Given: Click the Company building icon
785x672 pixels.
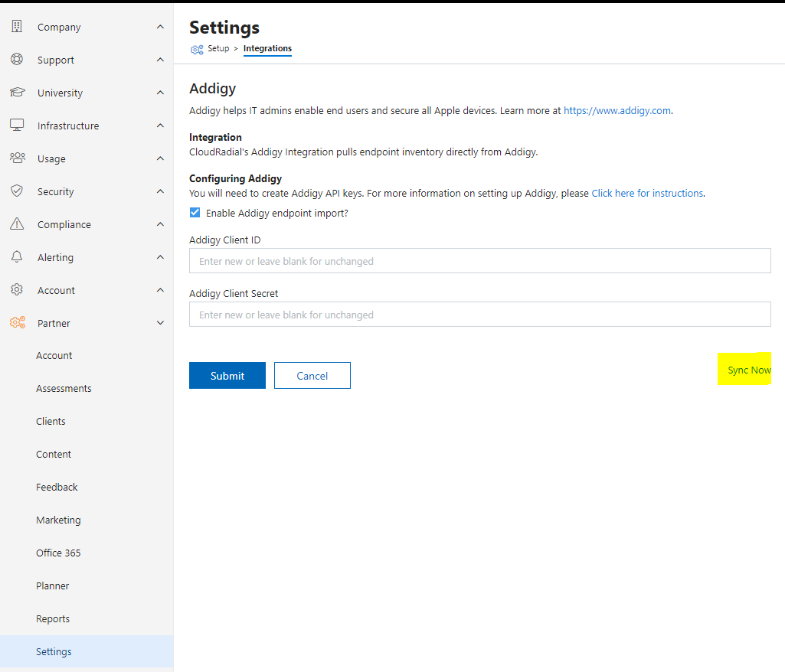Looking at the screenshot, I should (17, 27).
